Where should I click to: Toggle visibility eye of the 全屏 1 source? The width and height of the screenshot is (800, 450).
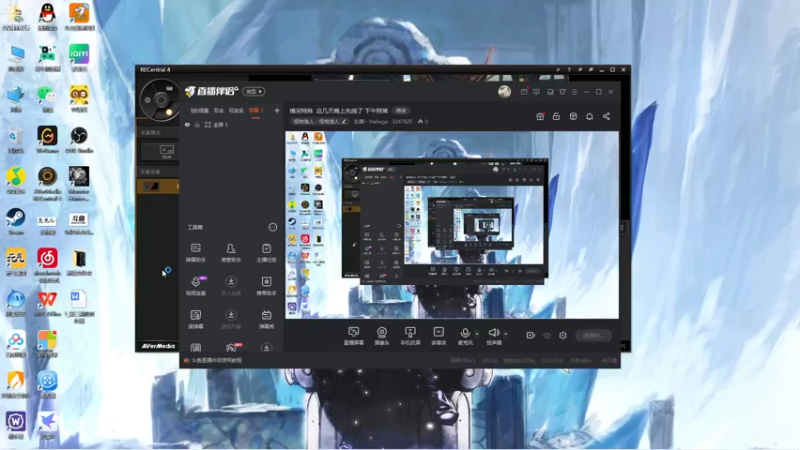(x=187, y=124)
